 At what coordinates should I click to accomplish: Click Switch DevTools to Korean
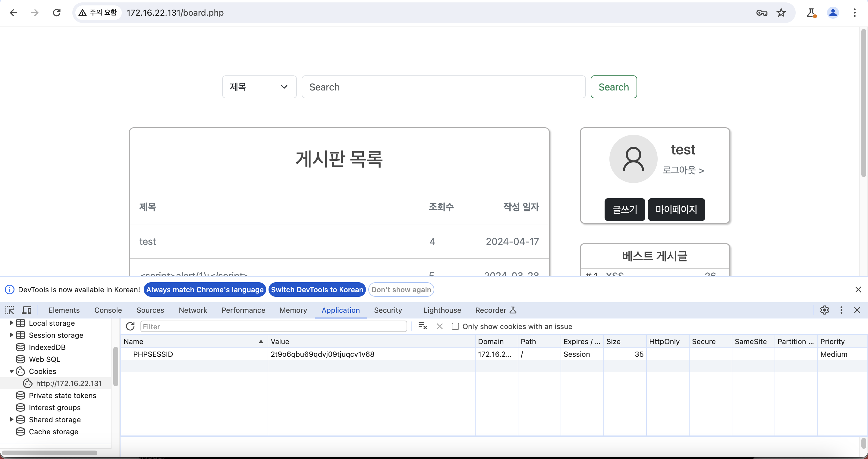(x=317, y=289)
